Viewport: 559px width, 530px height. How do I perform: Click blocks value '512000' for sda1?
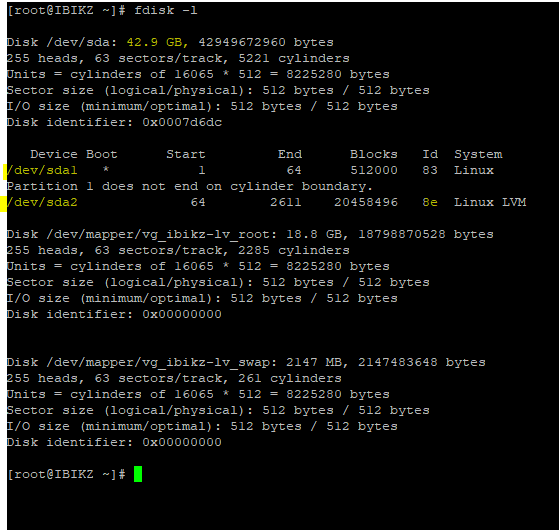374,170
